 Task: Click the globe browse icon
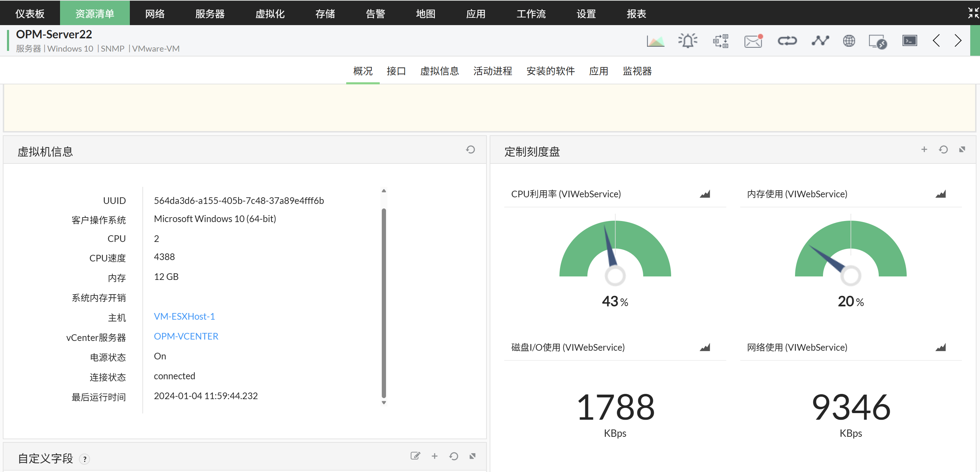(x=849, y=41)
